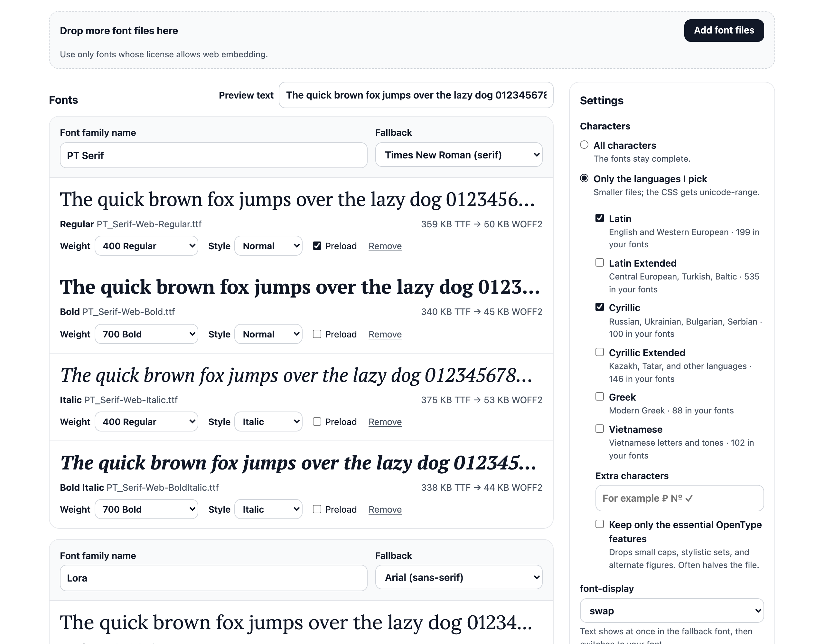Viewport: 824px width, 644px height.
Task: Remove the PT_Serif-Web-Bold.ttf font
Action: tap(385, 334)
